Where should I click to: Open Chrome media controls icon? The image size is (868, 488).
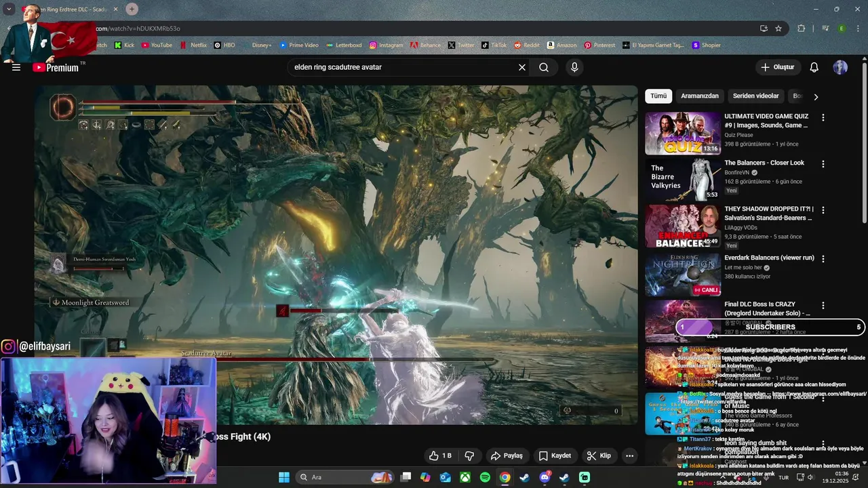tap(825, 28)
